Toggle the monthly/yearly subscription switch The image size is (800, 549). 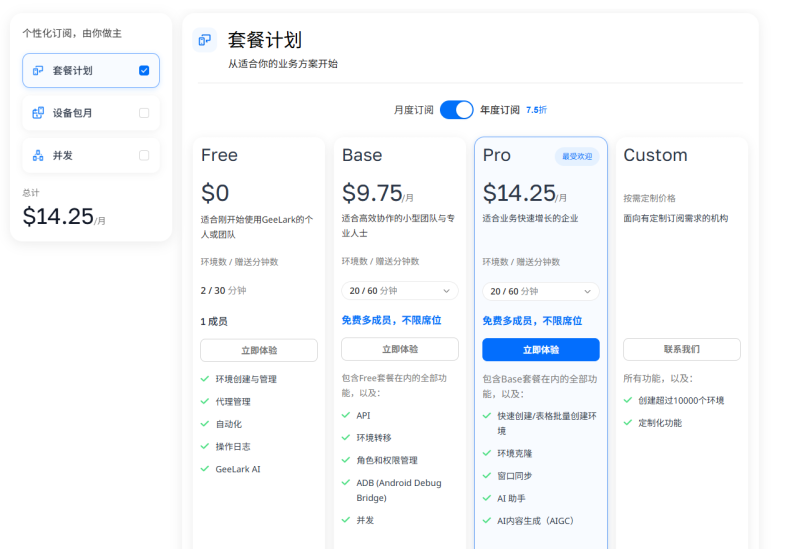pyautogui.click(x=457, y=110)
